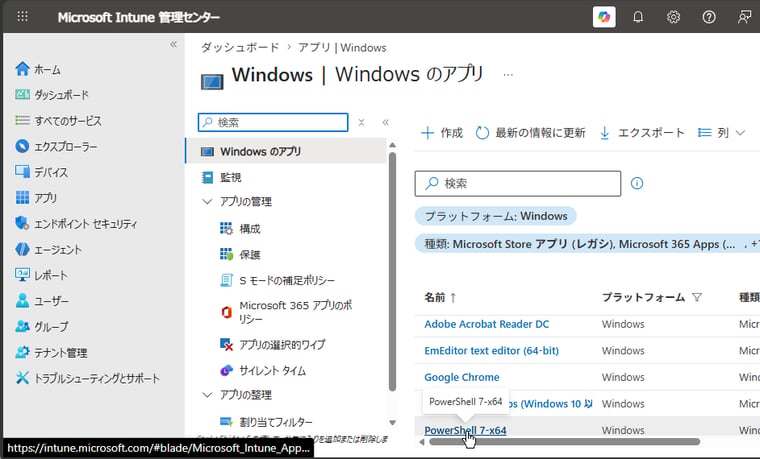Open the help question mark icon
The height and width of the screenshot is (459, 760).
[709, 17]
